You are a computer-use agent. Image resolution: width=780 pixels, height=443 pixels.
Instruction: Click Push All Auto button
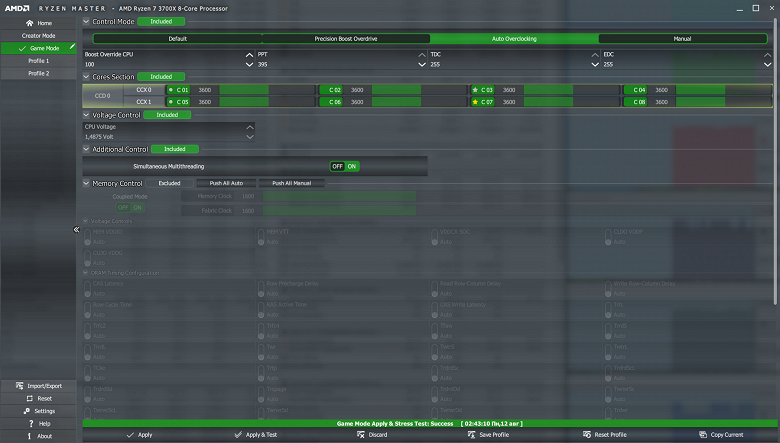point(226,183)
